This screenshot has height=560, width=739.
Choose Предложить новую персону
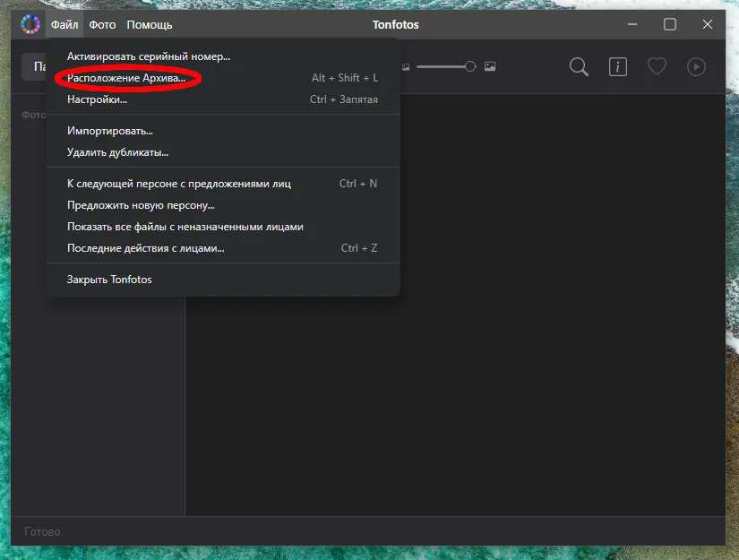pos(141,205)
